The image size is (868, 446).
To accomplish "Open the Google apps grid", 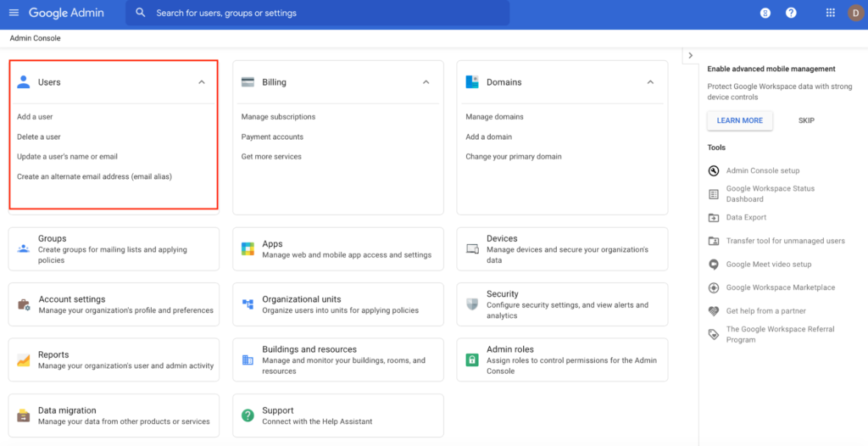I will click(831, 13).
